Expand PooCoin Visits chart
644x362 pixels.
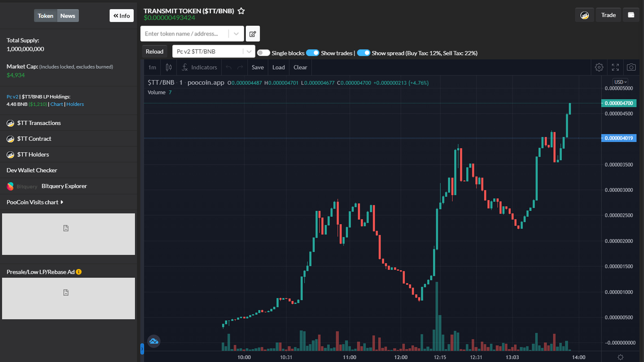[x=35, y=202]
